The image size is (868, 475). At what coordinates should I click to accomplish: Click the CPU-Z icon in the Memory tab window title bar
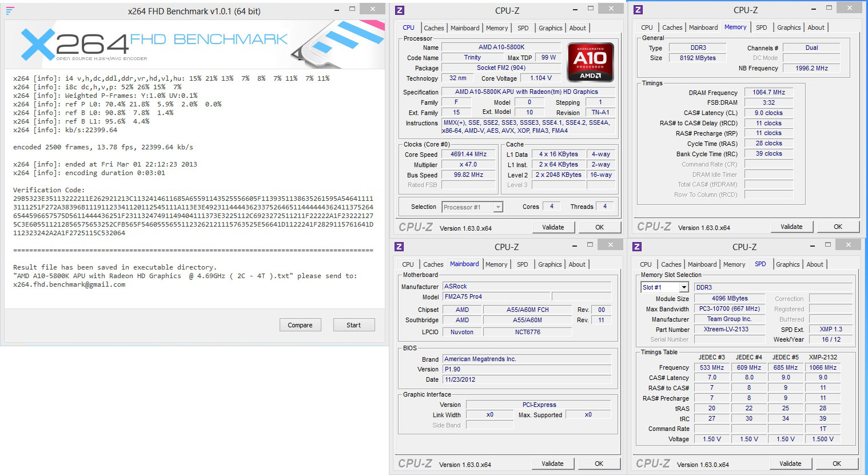(x=638, y=10)
